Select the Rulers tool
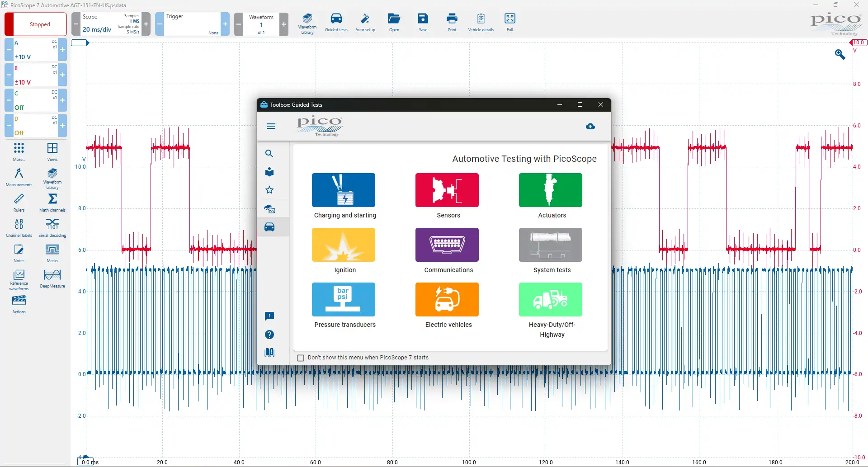868x467 pixels. [x=19, y=203]
